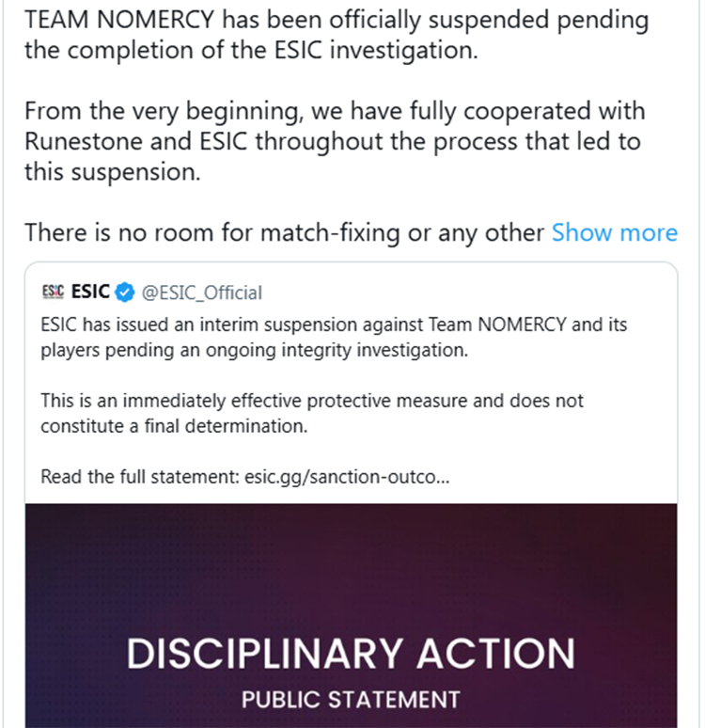The width and height of the screenshot is (705, 728).
Task: Click the 'From the very beginning' paragraph
Action: pos(335,141)
